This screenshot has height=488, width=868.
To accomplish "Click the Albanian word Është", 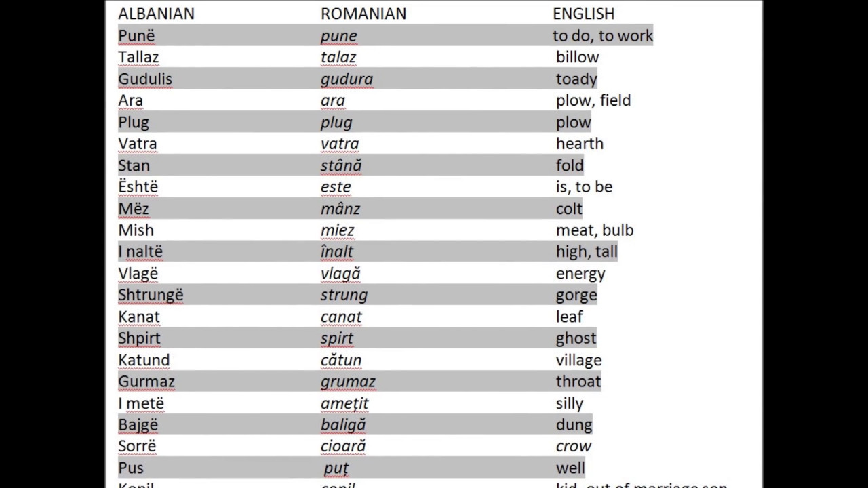I will pyautogui.click(x=138, y=186).
